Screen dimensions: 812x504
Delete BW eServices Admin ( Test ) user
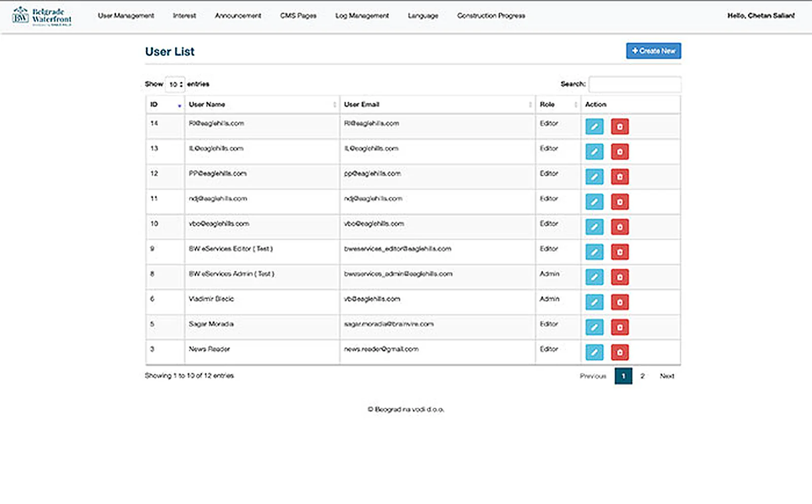620,277
